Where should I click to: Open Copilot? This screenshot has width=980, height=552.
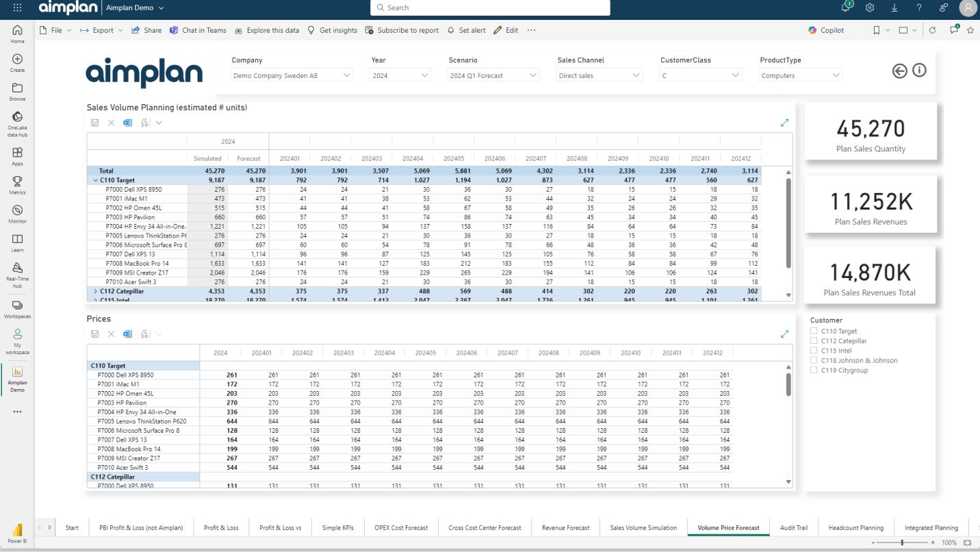[826, 30]
